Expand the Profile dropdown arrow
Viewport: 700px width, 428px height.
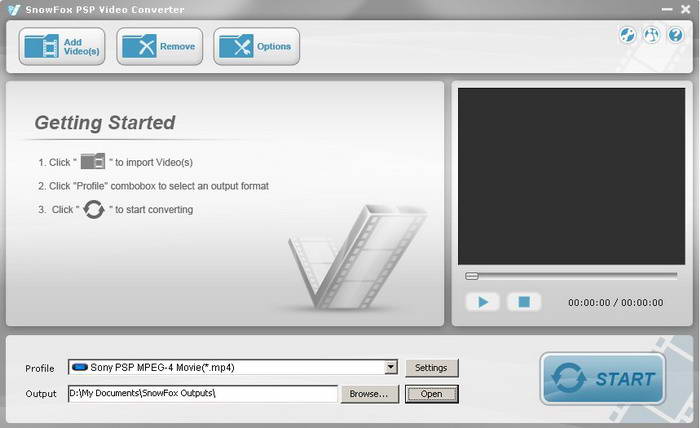click(391, 367)
